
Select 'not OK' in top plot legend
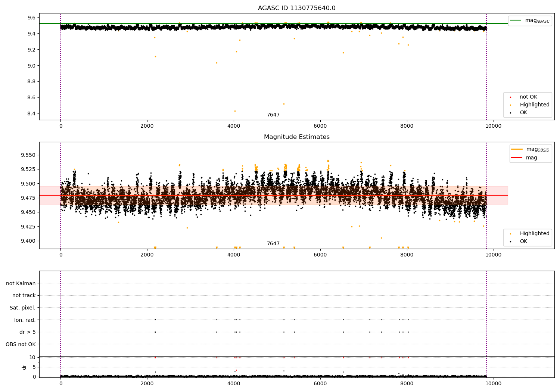click(528, 97)
